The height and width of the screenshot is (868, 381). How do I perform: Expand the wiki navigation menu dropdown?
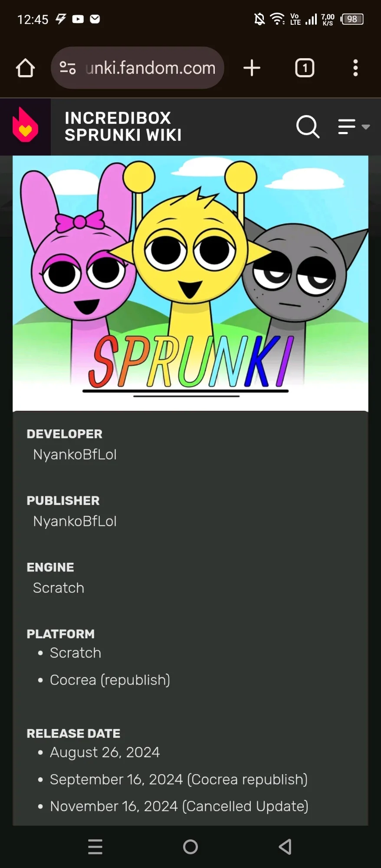click(354, 127)
